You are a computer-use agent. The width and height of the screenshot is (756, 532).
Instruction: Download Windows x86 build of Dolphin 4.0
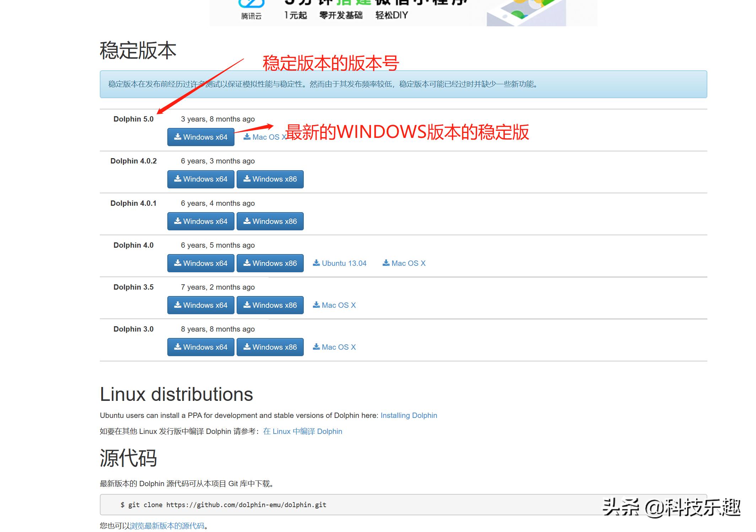(270, 263)
